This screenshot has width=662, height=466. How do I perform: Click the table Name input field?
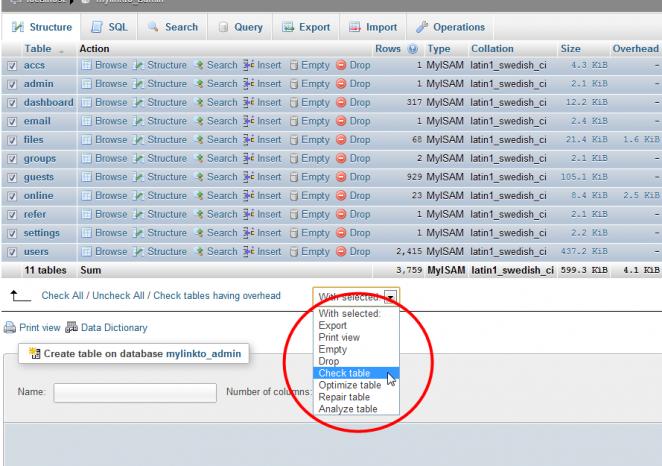click(x=135, y=393)
